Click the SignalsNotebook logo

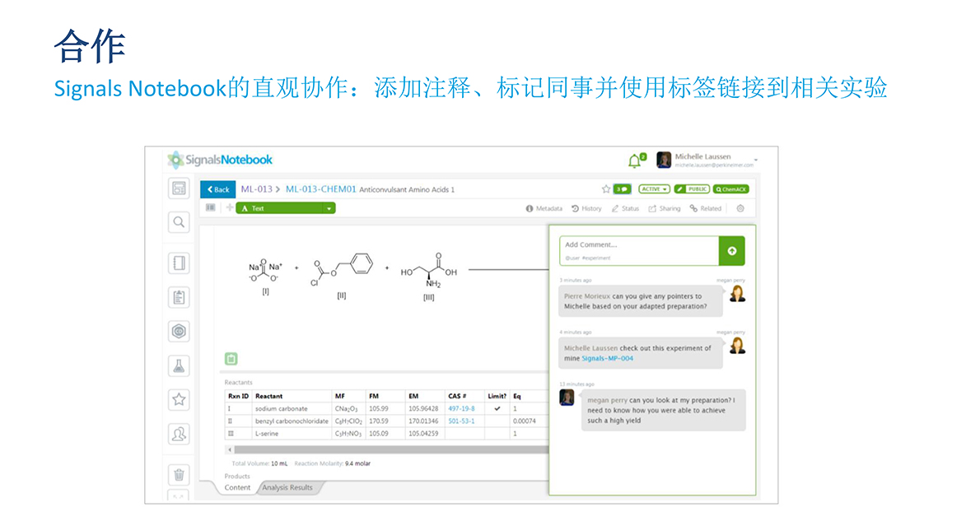[x=220, y=160]
